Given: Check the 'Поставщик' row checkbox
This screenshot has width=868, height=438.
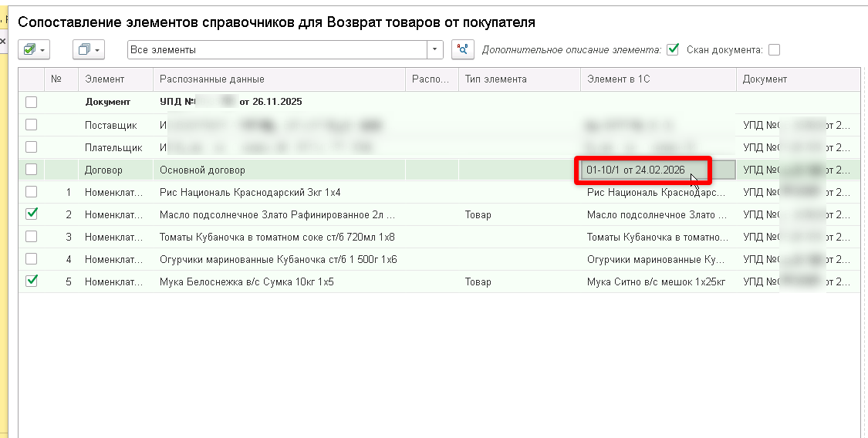Looking at the screenshot, I should pos(32,124).
